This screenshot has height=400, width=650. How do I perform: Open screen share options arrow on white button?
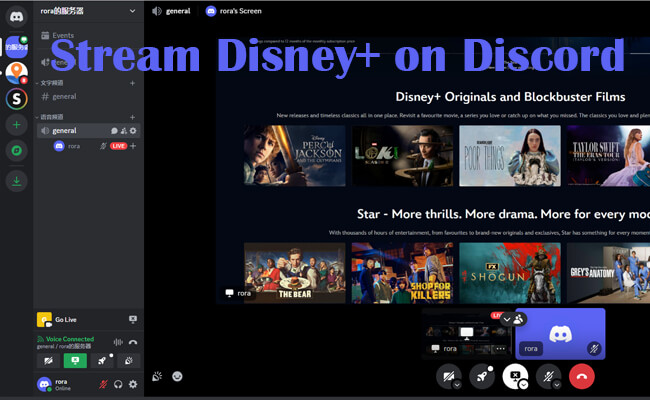(x=524, y=385)
